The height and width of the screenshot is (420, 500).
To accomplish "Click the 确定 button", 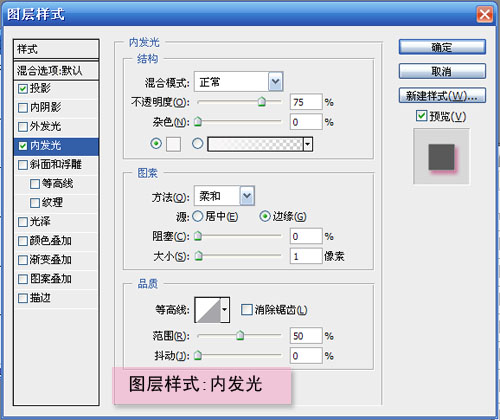I will [x=442, y=47].
